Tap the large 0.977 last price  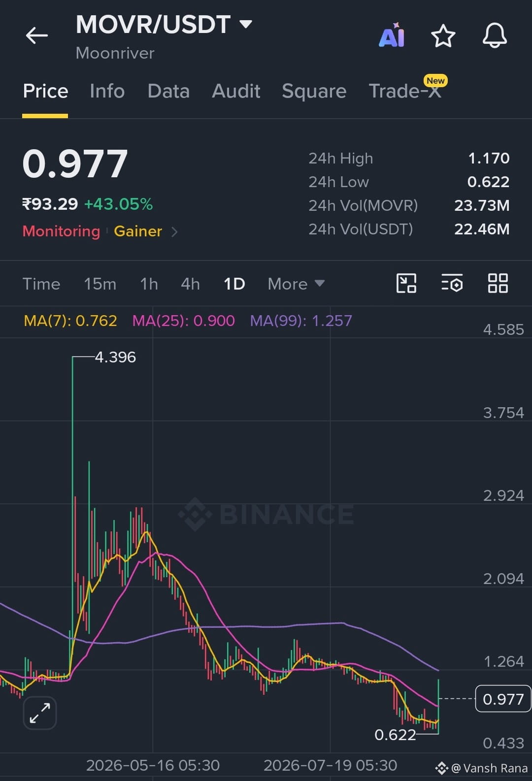75,163
